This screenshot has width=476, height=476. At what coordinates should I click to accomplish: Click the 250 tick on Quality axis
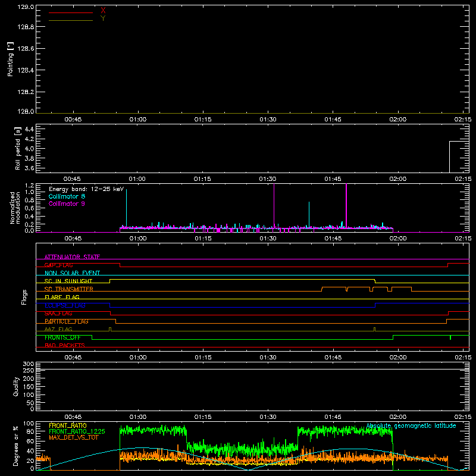28,371
